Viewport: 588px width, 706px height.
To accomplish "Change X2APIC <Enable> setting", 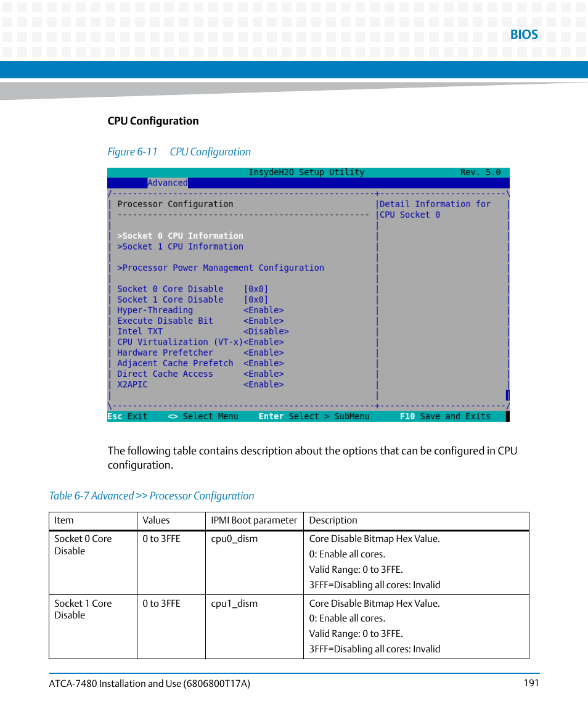I will pyautogui.click(x=263, y=385).
